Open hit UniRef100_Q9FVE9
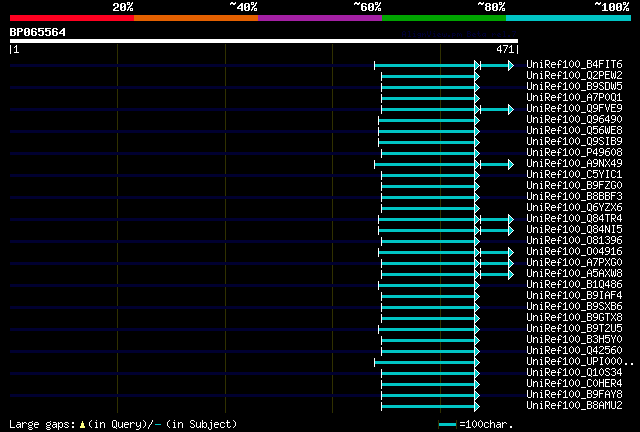This screenshot has width=640, height=432. (x=574, y=109)
